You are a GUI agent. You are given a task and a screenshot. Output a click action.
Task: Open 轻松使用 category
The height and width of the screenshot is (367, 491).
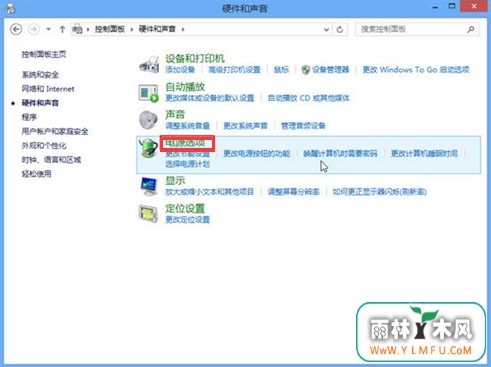point(36,174)
